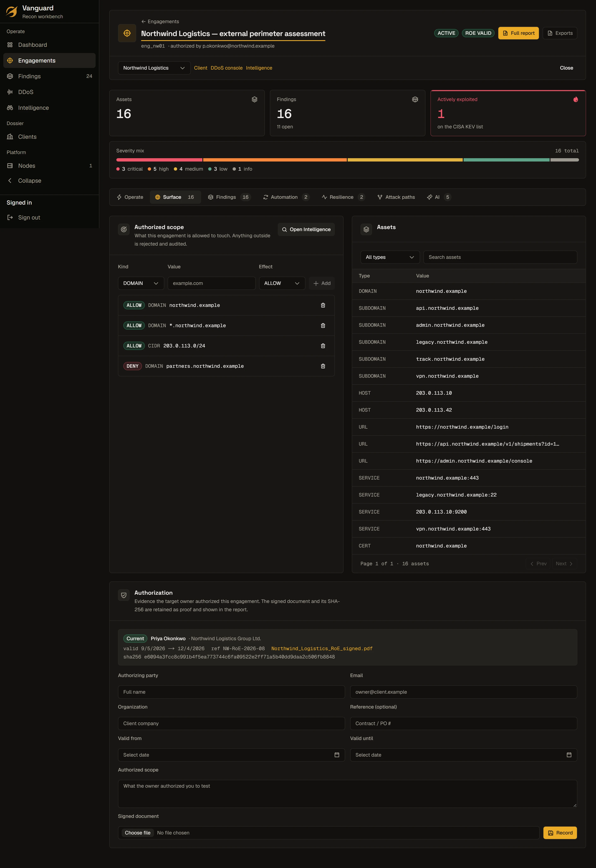Open Dashboard from the sidebar

pyautogui.click(x=49, y=45)
